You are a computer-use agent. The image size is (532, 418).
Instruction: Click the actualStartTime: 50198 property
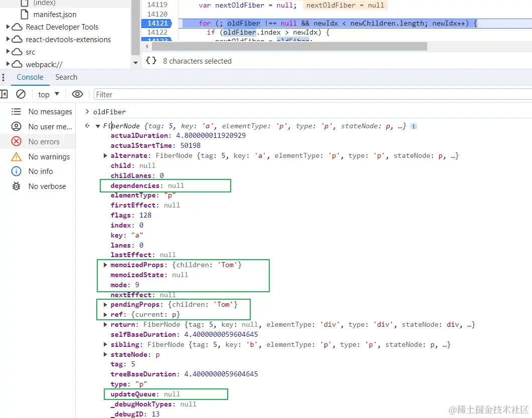[155, 145]
